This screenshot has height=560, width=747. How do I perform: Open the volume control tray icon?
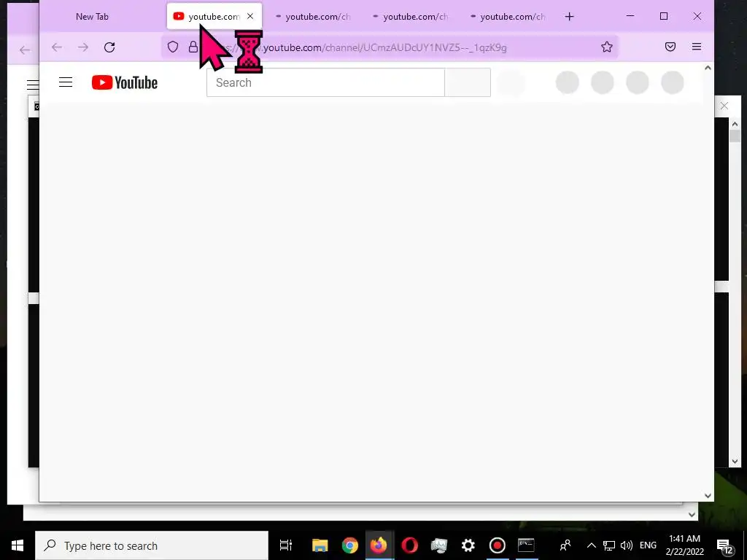click(627, 545)
